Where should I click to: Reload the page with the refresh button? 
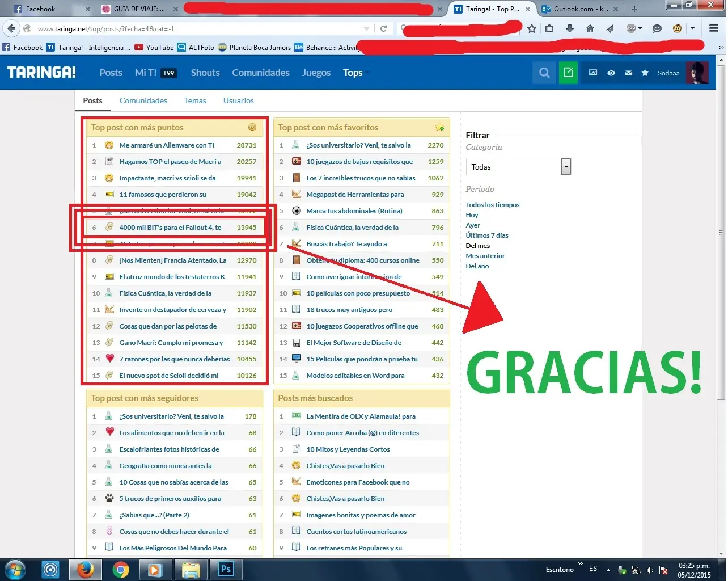coord(383,28)
